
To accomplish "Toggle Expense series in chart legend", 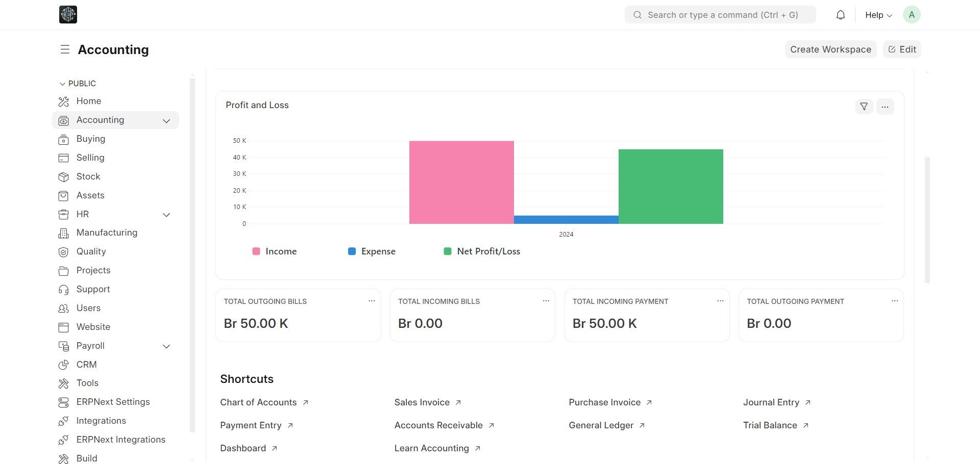I will click(372, 251).
